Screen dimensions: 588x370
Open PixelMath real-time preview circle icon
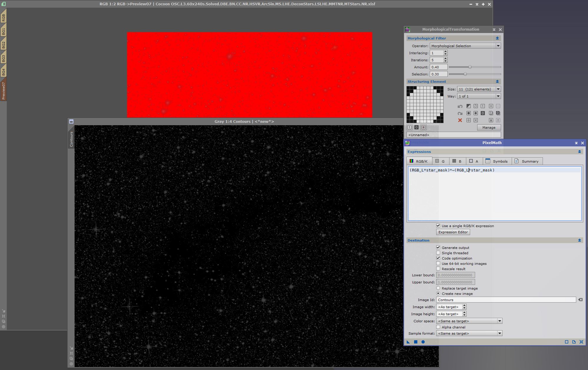(423, 342)
